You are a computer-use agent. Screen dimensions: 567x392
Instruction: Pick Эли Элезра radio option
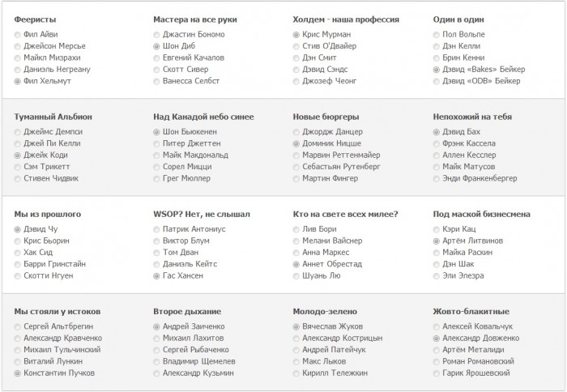point(437,275)
